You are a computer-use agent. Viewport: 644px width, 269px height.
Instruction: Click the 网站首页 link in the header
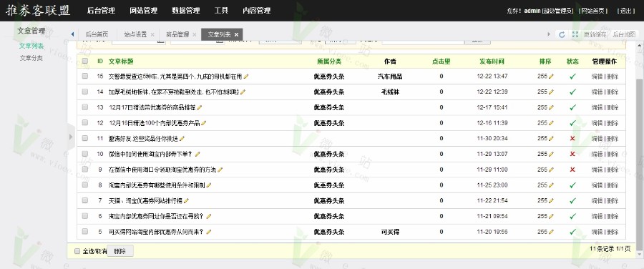[x=593, y=11]
